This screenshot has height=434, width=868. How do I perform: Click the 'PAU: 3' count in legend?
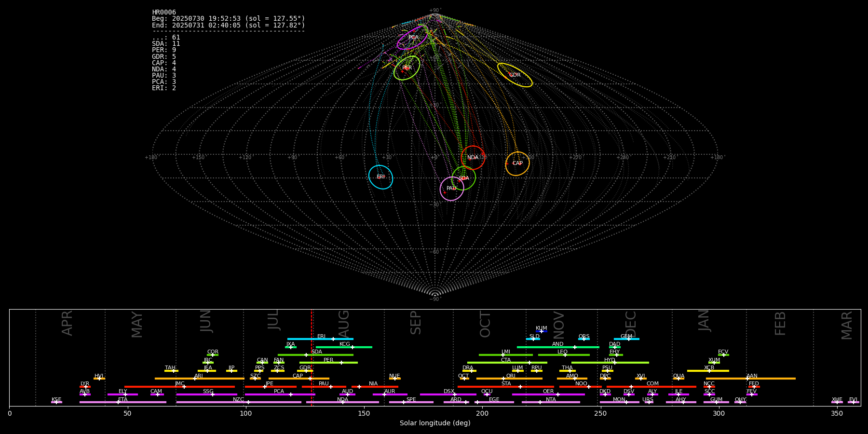pos(164,75)
